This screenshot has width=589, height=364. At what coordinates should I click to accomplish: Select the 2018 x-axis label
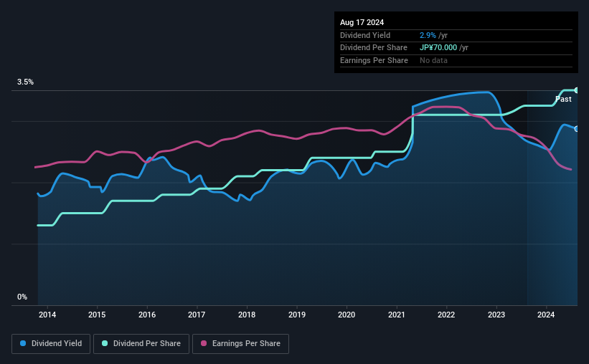click(x=247, y=315)
